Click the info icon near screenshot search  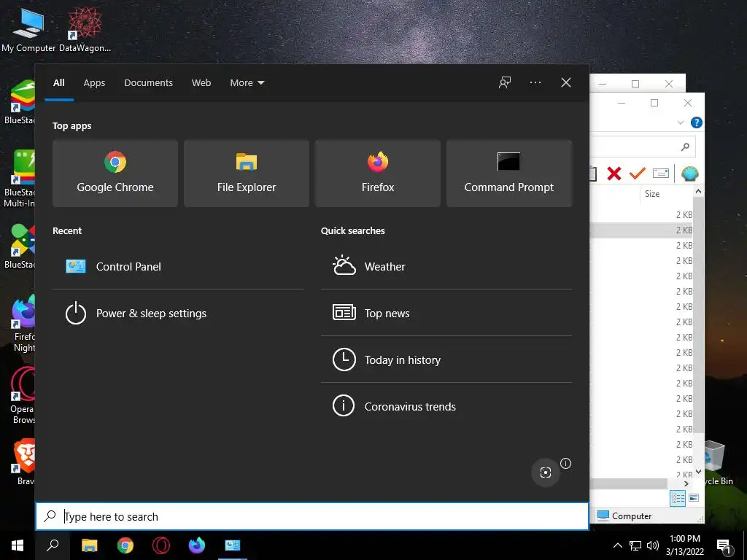click(565, 463)
